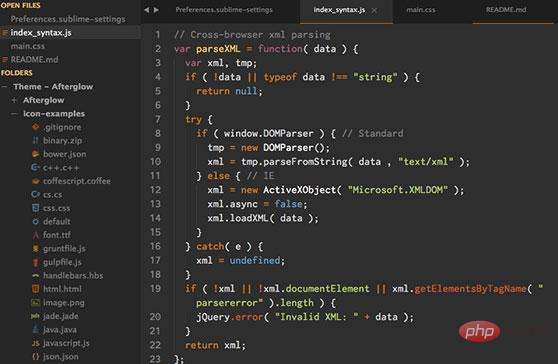The width and height of the screenshot is (558, 364).
Task: Click the html.html HTML5 icon
Action: coord(36,289)
